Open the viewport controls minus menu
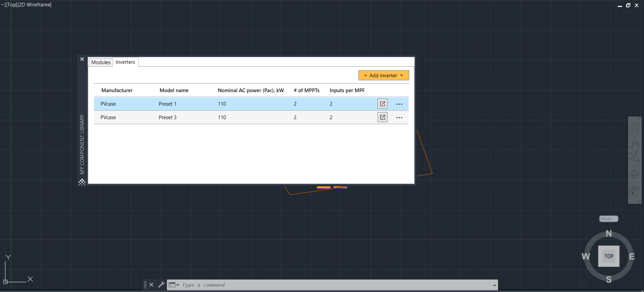The height and width of the screenshot is (292, 644). pyautogui.click(x=3, y=5)
